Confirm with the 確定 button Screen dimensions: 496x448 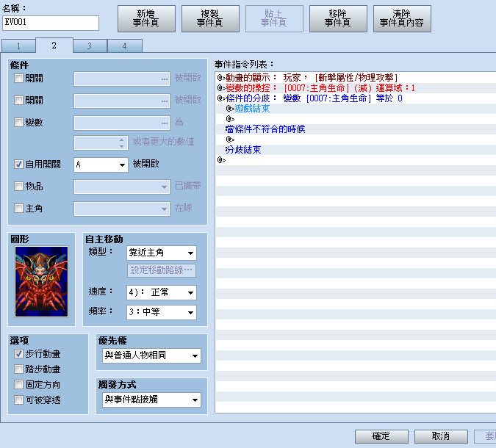tap(381, 436)
